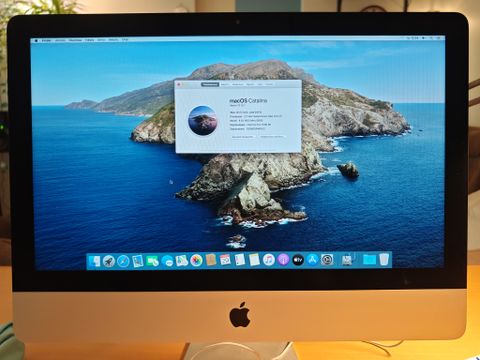Open the blue Downloads folder in Dock
480x360 pixels.
point(369,259)
